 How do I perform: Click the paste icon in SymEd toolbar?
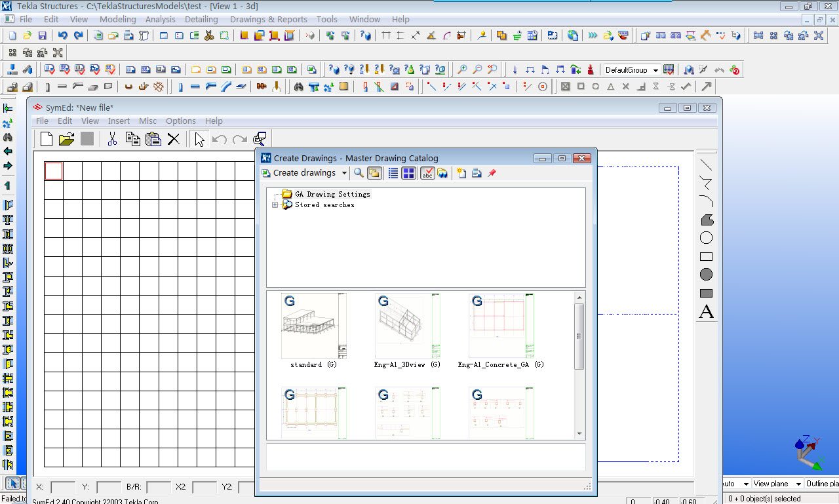[153, 139]
